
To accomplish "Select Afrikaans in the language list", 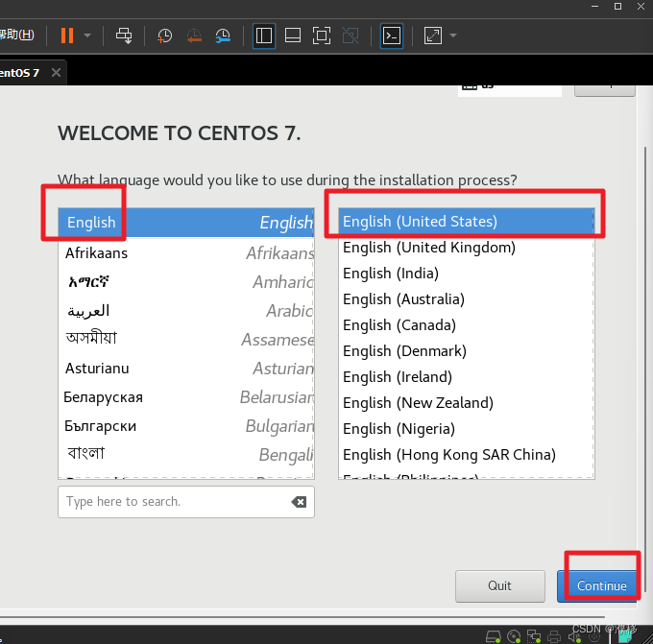I will [186, 253].
